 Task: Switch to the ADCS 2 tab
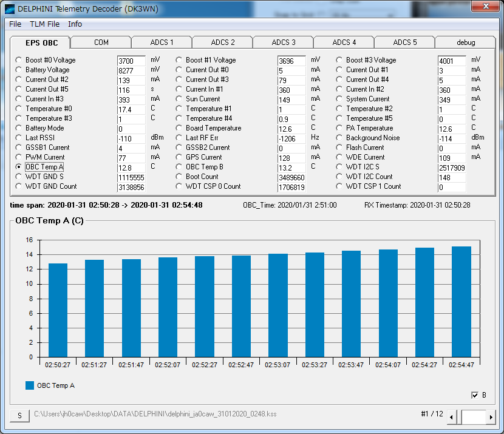[x=223, y=42]
